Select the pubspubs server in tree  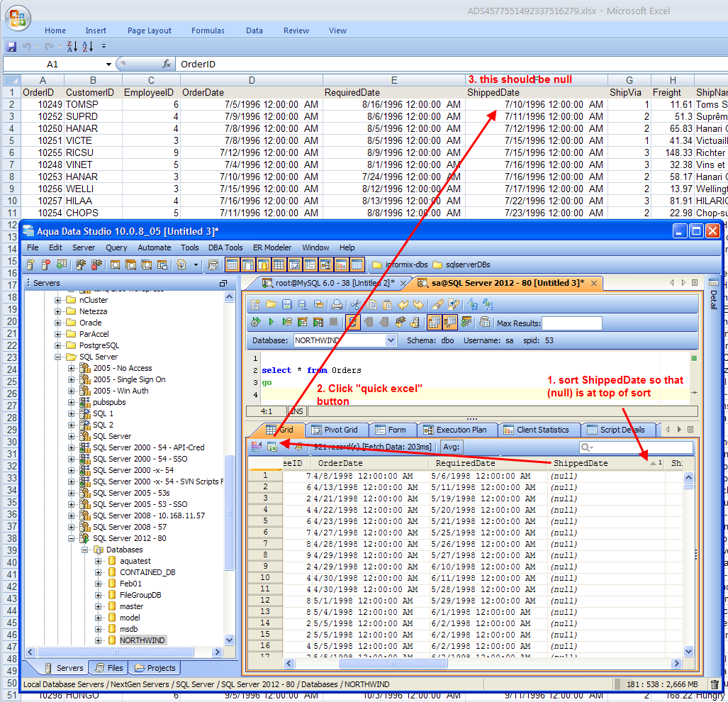tap(109, 402)
